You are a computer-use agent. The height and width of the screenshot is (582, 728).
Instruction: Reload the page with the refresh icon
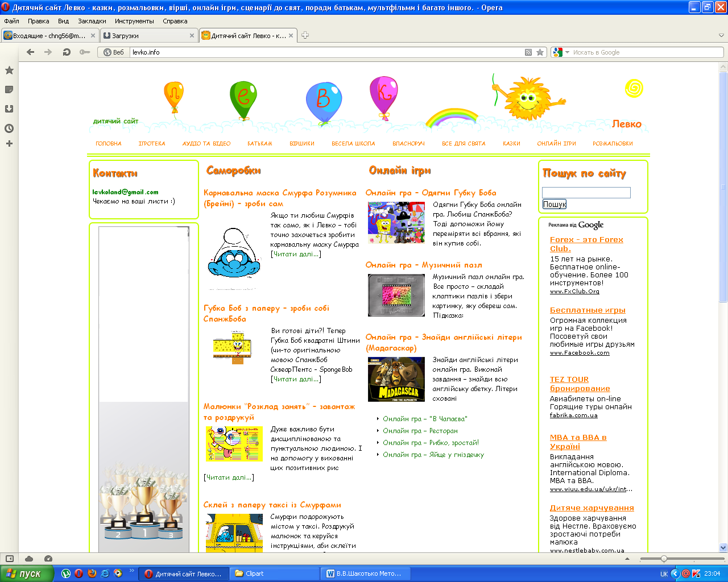coord(67,52)
